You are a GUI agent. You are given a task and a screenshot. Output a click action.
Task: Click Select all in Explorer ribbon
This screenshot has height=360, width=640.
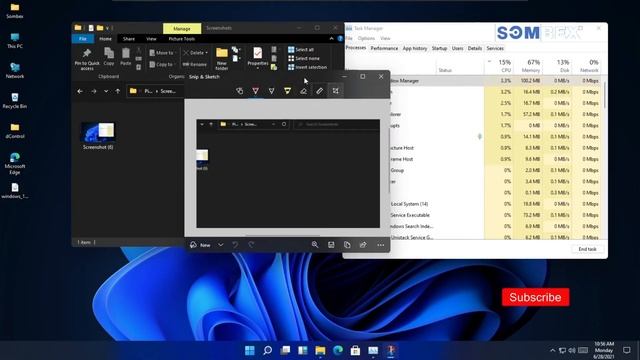[x=301, y=49]
